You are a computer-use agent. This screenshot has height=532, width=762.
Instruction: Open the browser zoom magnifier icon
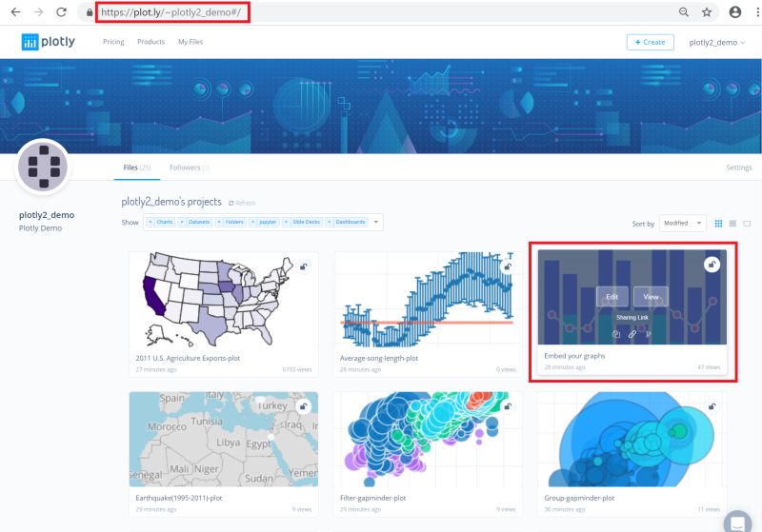point(684,12)
